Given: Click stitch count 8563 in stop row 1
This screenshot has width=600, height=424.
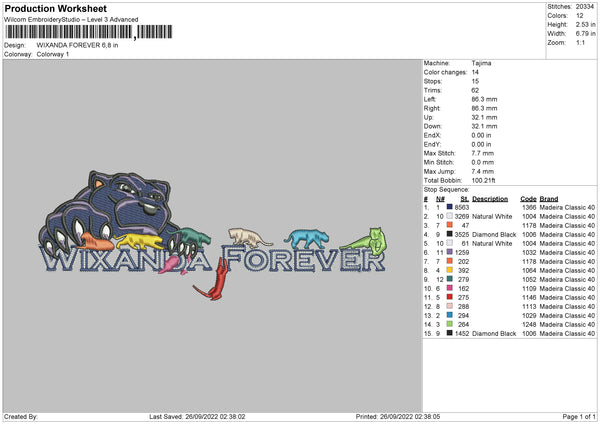Looking at the screenshot, I should click(x=462, y=207).
